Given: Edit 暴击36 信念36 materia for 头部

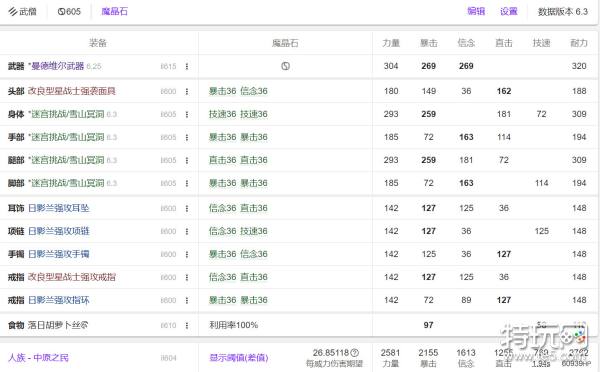Looking at the screenshot, I should point(238,91).
